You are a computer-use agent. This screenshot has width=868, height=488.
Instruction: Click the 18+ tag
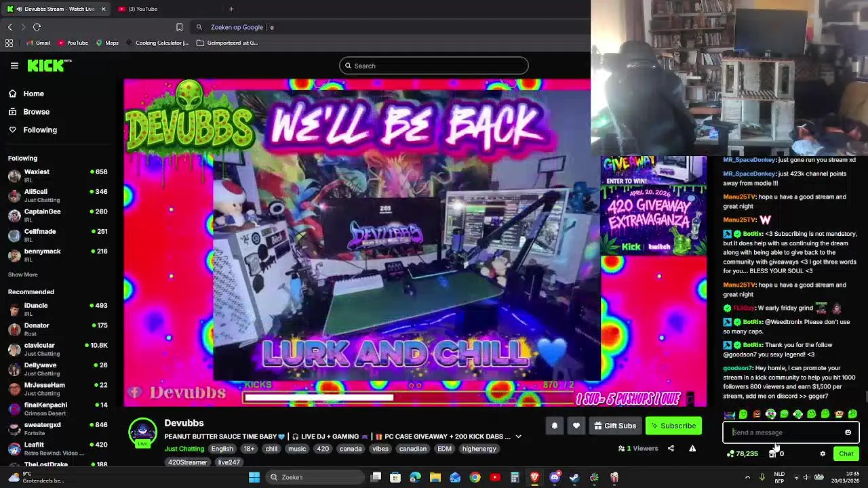click(x=249, y=449)
